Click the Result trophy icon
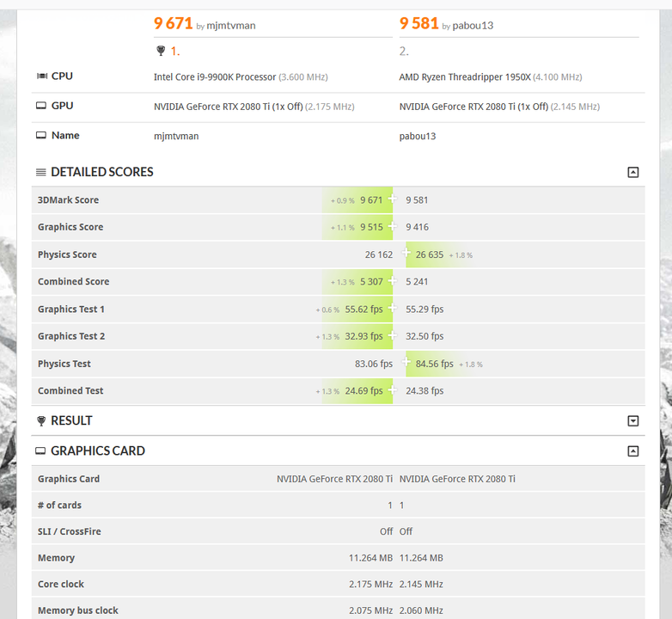This screenshot has height=619, width=672. coord(41,421)
